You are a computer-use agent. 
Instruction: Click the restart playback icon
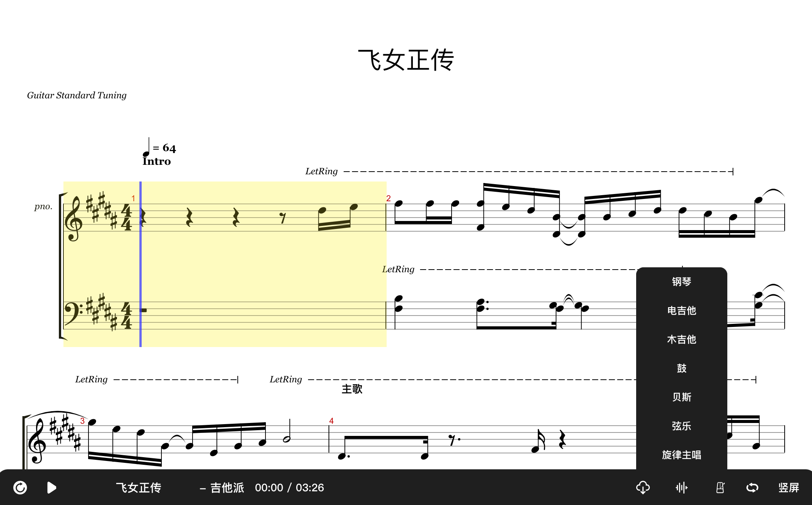(x=20, y=488)
